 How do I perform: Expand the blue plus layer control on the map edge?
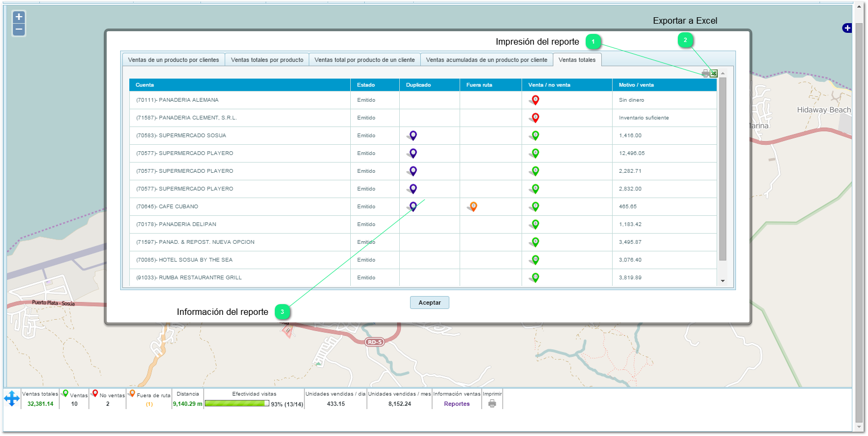847,28
